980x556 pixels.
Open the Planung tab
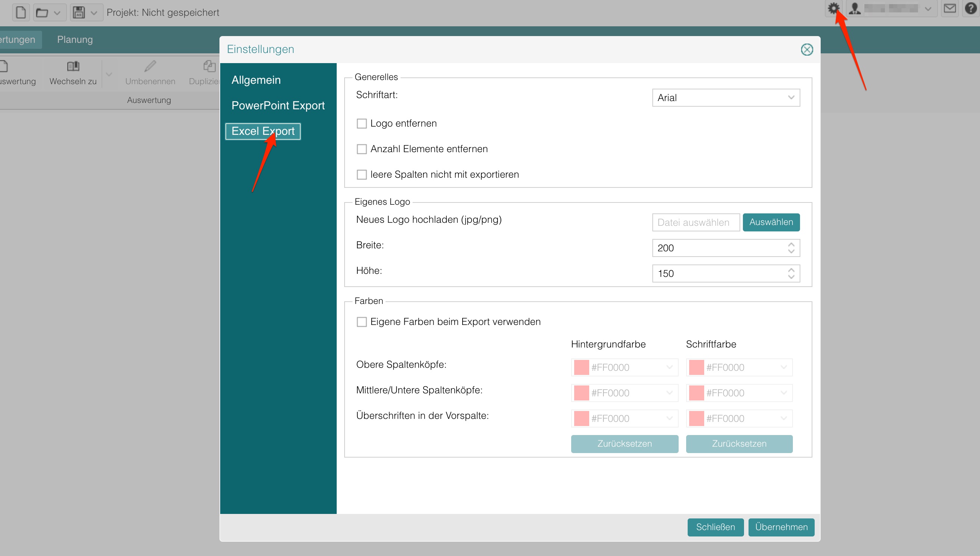(x=74, y=39)
